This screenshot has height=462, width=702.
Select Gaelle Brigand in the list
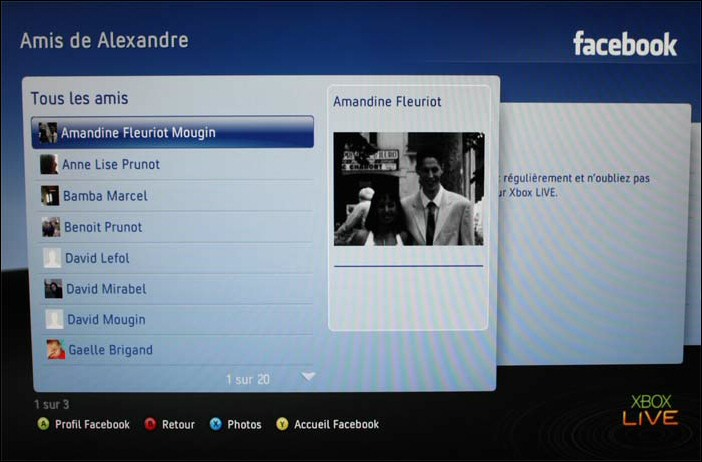pos(178,350)
